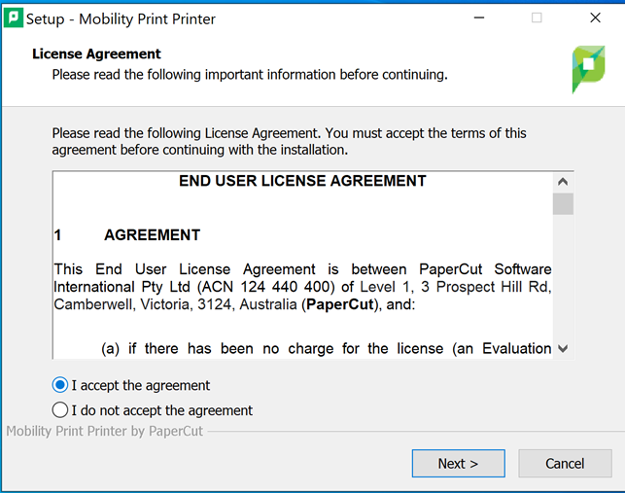Close the Setup installer window
626x494 pixels.
[596, 18]
